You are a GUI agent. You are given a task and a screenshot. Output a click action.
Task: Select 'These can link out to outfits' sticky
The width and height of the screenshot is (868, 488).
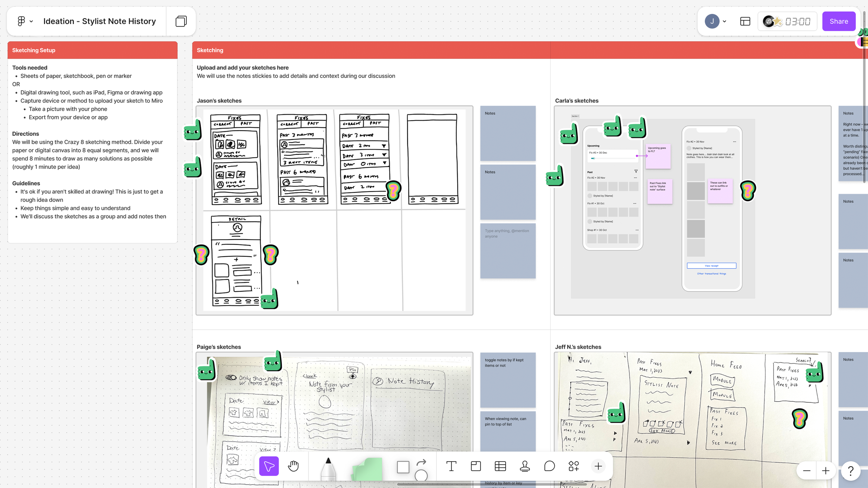pyautogui.click(x=720, y=191)
